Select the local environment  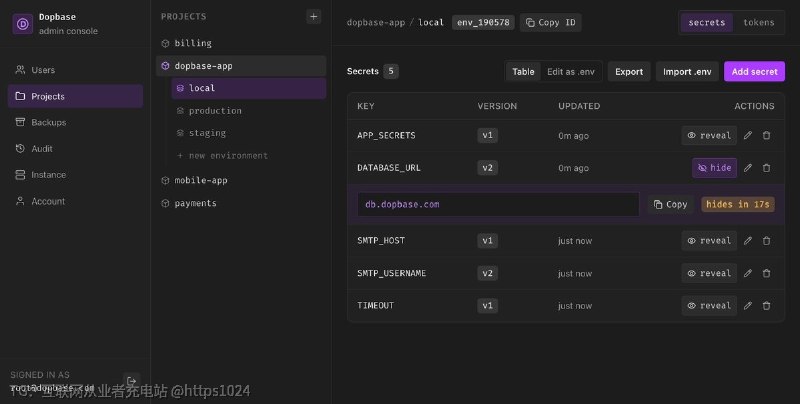pos(249,88)
